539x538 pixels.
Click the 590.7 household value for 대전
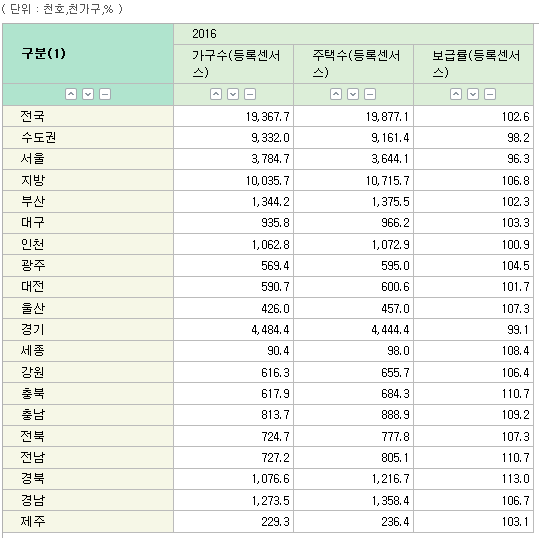pyautogui.click(x=275, y=287)
